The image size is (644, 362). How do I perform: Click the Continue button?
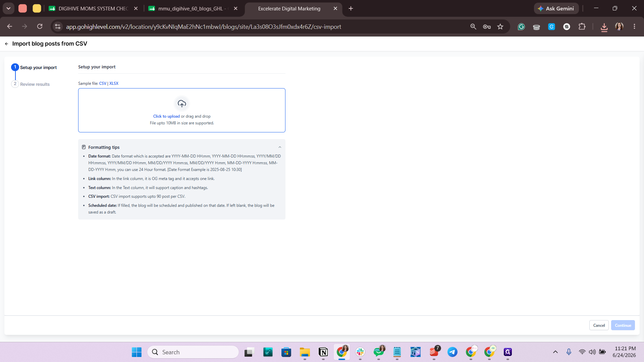[x=623, y=325]
